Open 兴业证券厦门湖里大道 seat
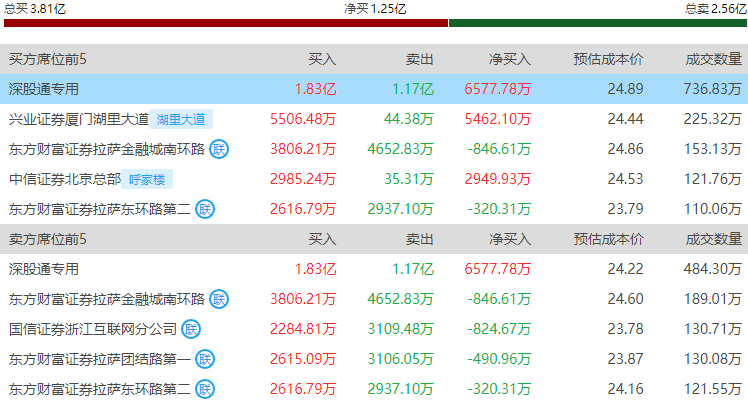 tap(79, 119)
